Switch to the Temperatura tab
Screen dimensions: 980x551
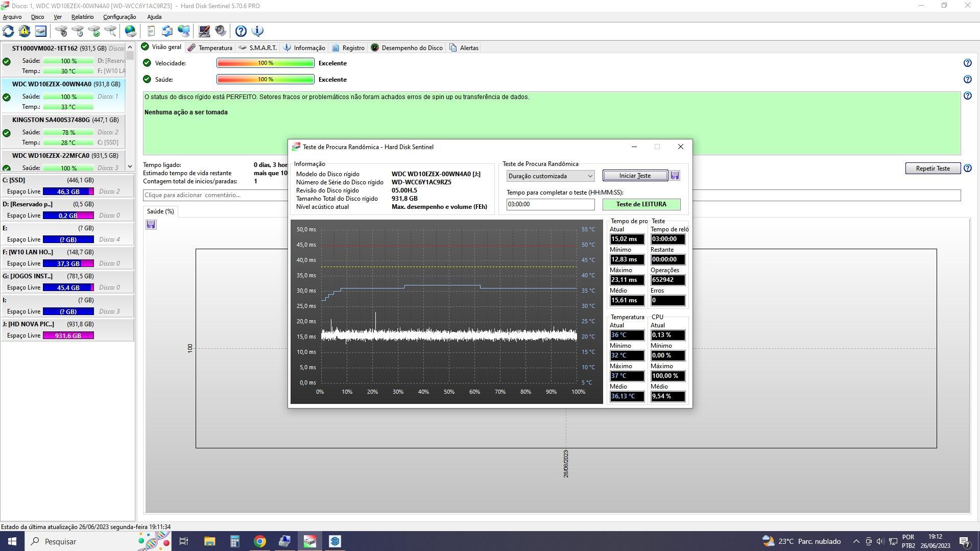(x=210, y=47)
